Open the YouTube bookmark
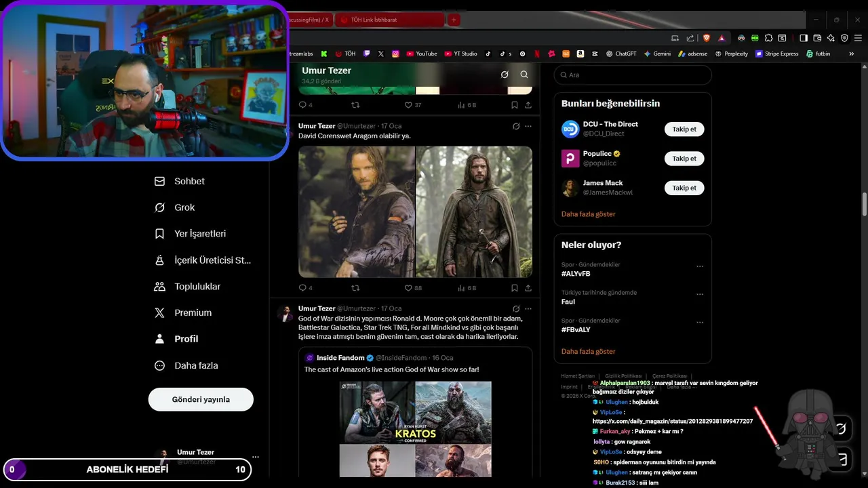The height and width of the screenshot is (488, 868). 422,54
